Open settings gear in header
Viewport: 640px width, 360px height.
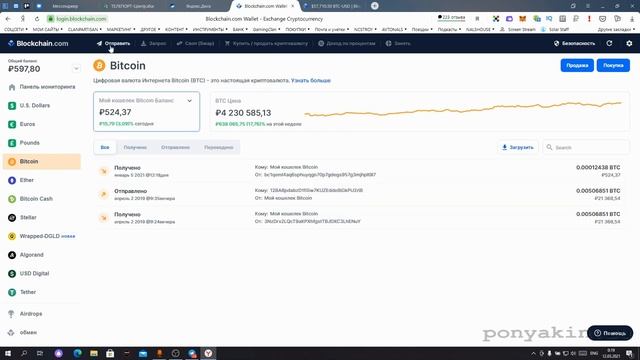tap(629, 43)
